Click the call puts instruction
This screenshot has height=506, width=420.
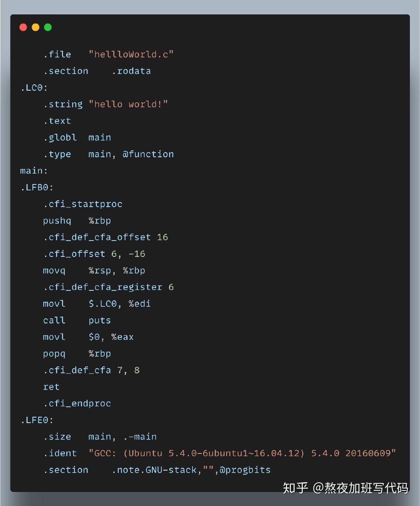[77, 320]
